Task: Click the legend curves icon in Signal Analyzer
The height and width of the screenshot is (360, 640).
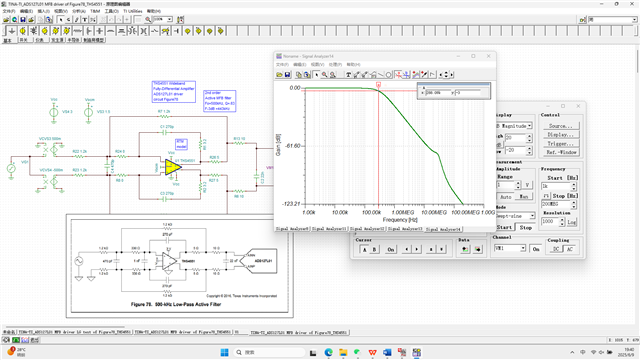Action: coord(416,75)
